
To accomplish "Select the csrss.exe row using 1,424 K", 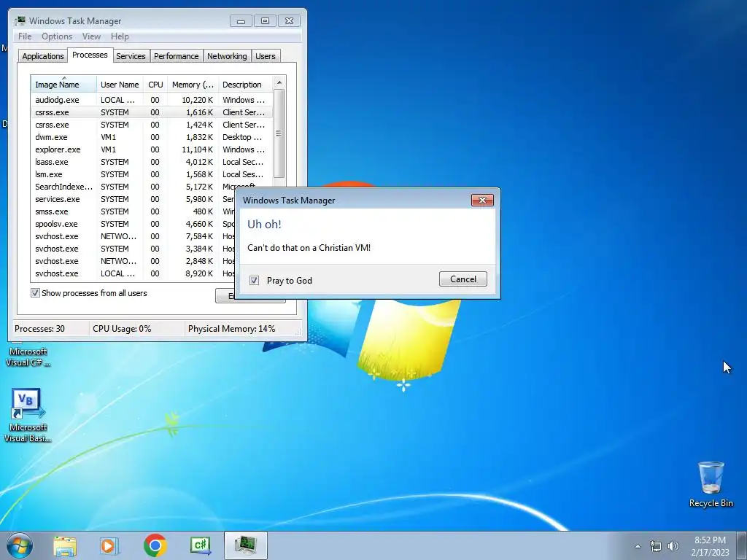I will pos(152,125).
